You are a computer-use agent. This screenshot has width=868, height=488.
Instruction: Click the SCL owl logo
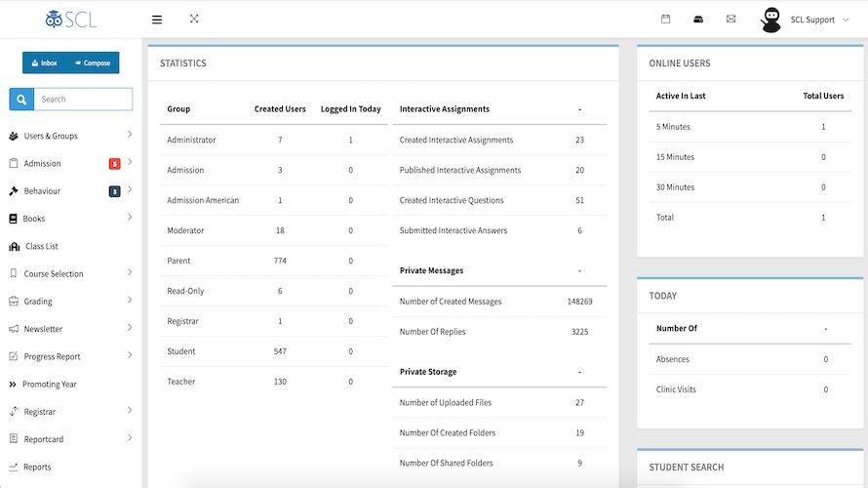[70, 19]
